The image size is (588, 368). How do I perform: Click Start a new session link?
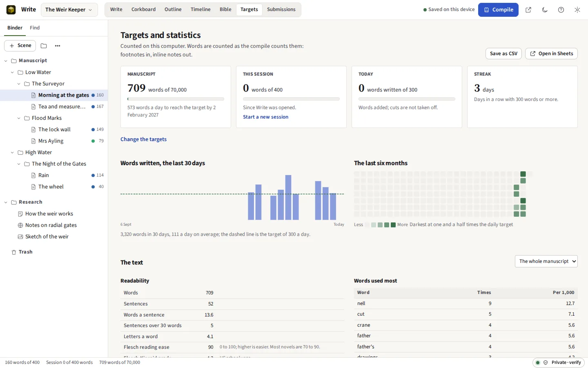(x=265, y=117)
